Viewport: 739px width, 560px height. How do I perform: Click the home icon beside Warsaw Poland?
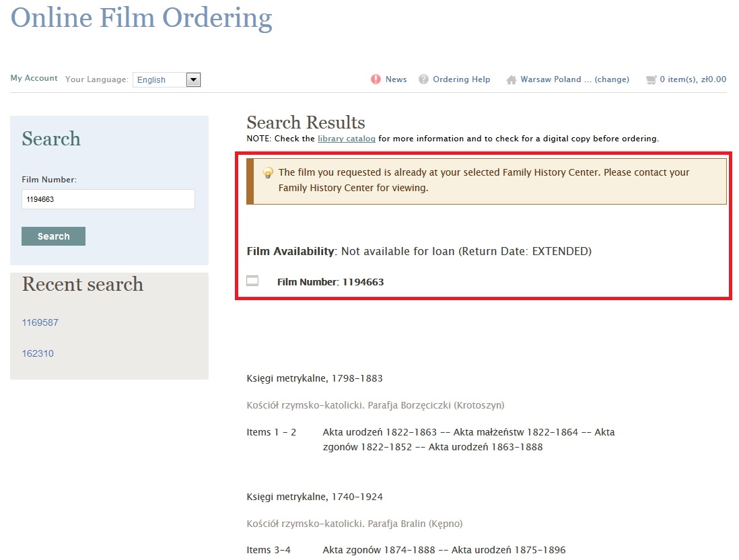pos(512,79)
